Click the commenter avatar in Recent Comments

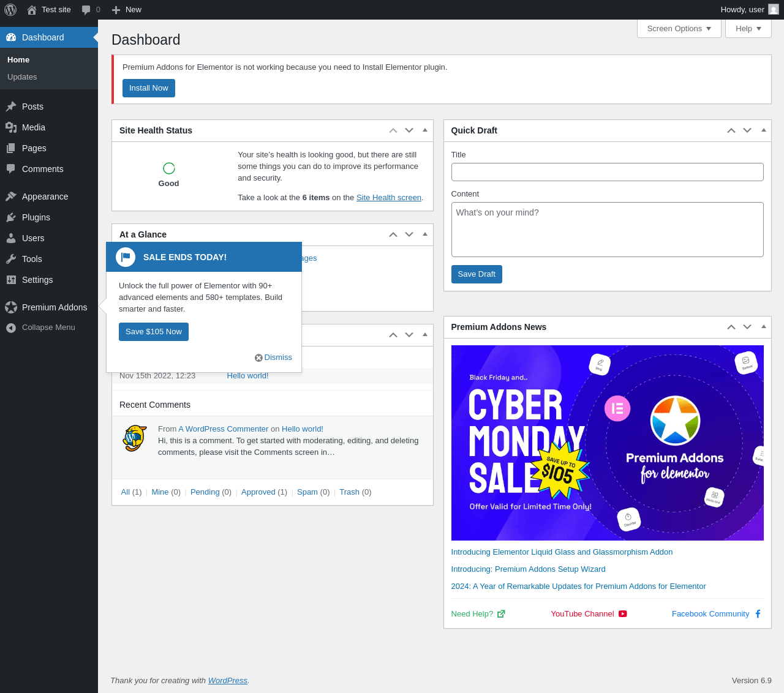click(135, 438)
